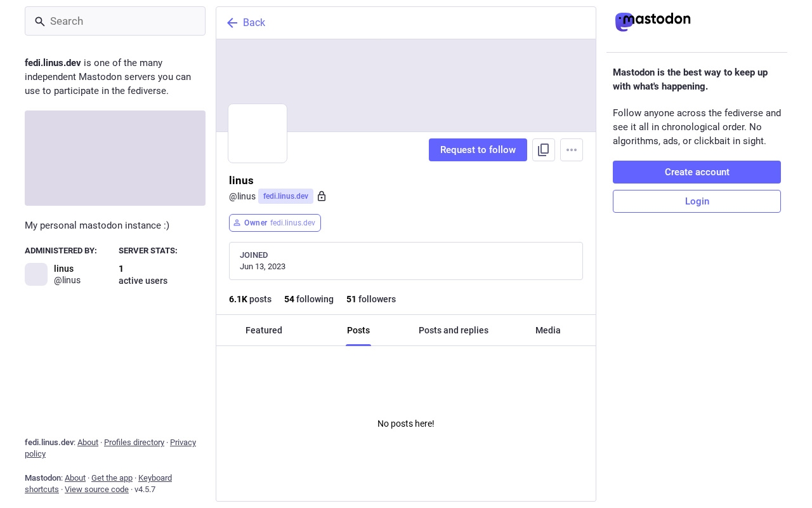Viewport: 812px width, 508px height.
Task: Open View source code link
Action: 96,490
